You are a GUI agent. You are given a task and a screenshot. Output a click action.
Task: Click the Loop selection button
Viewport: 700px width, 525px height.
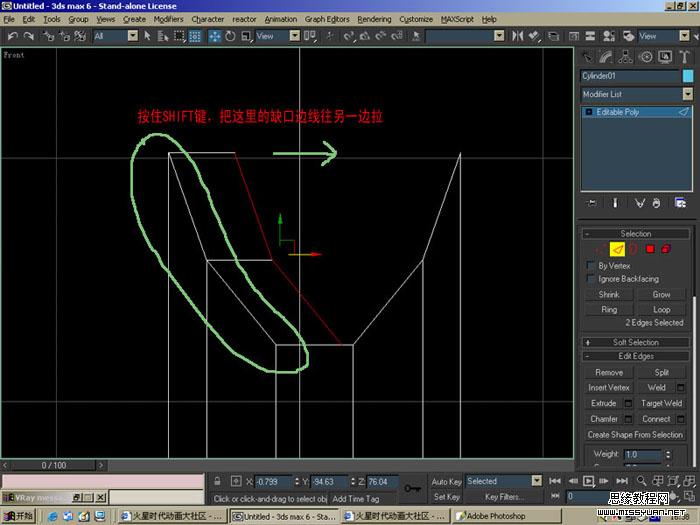point(662,310)
